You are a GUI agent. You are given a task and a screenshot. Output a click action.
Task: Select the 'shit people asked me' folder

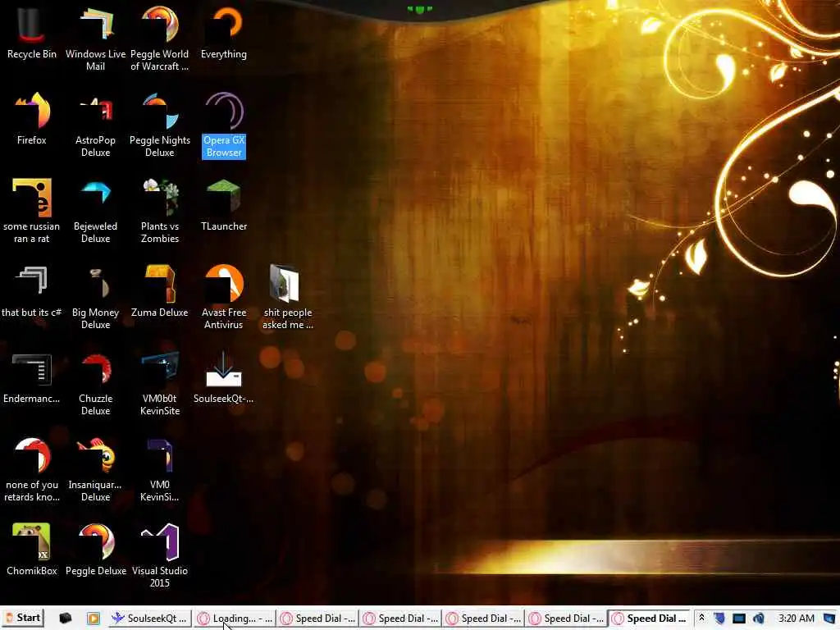pos(288,297)
